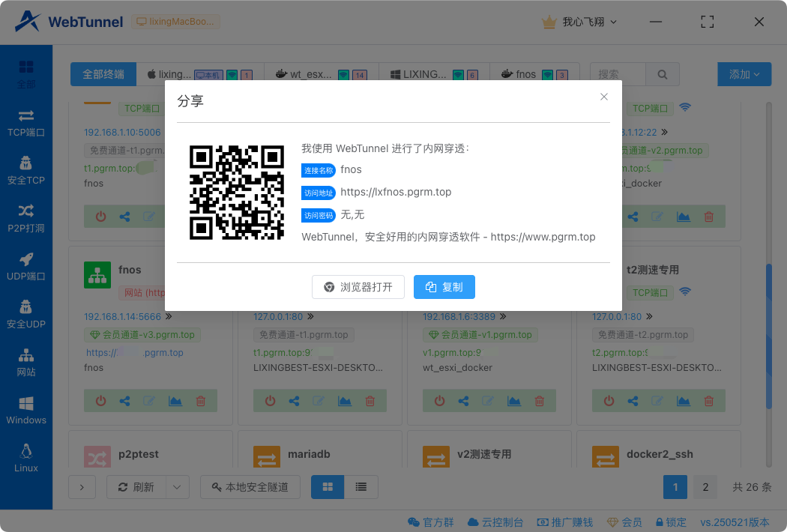Screen dimensions: 787x532
Task: Switch to list view layout
Action: 361,487
